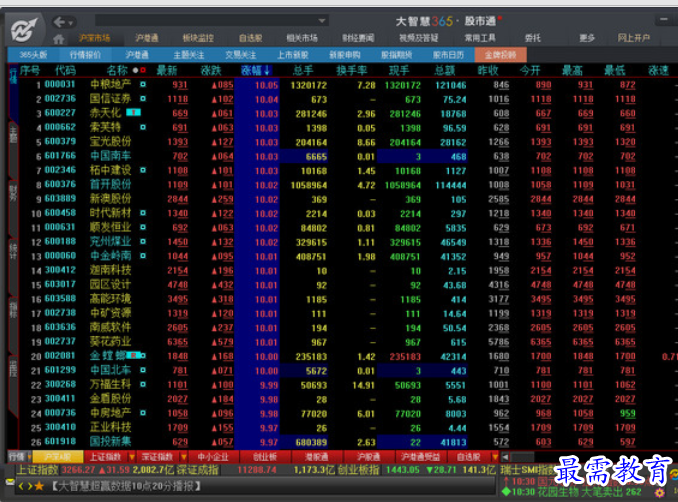Sort by the 总额 column header
Image resolution: width=678 pixels, height=502 pixels.
(445, 70)
